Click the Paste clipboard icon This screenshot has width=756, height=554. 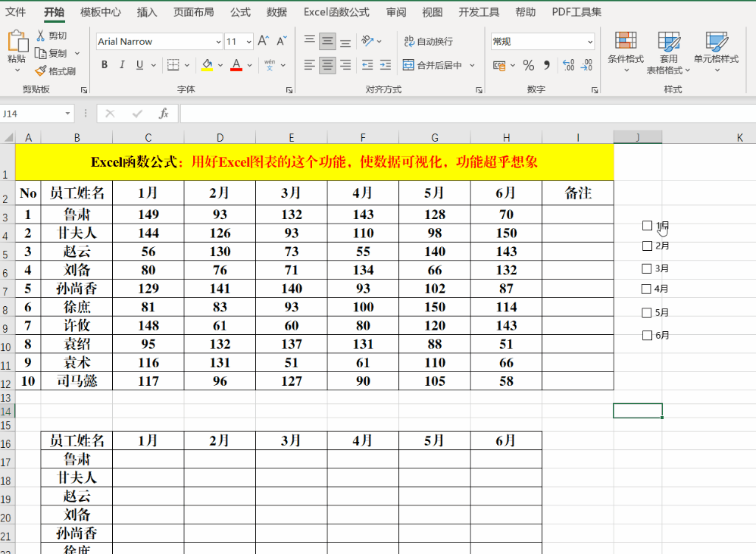tap(17, 42)
